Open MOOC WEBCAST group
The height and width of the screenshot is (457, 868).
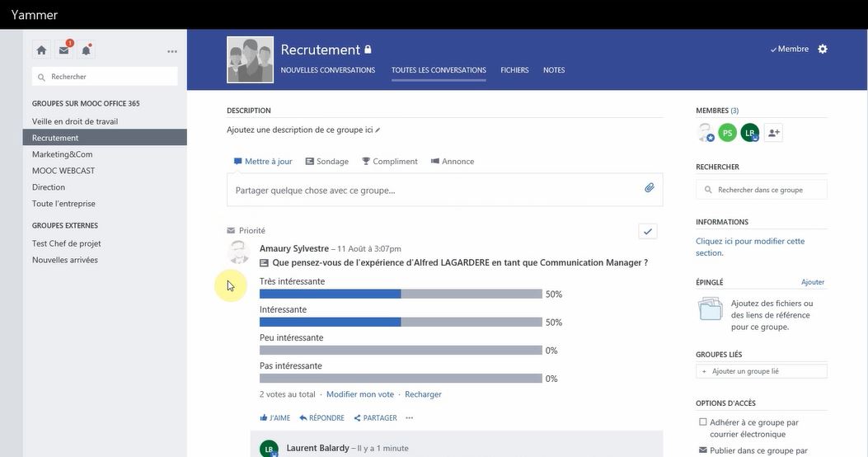click(x=63, y=171)
